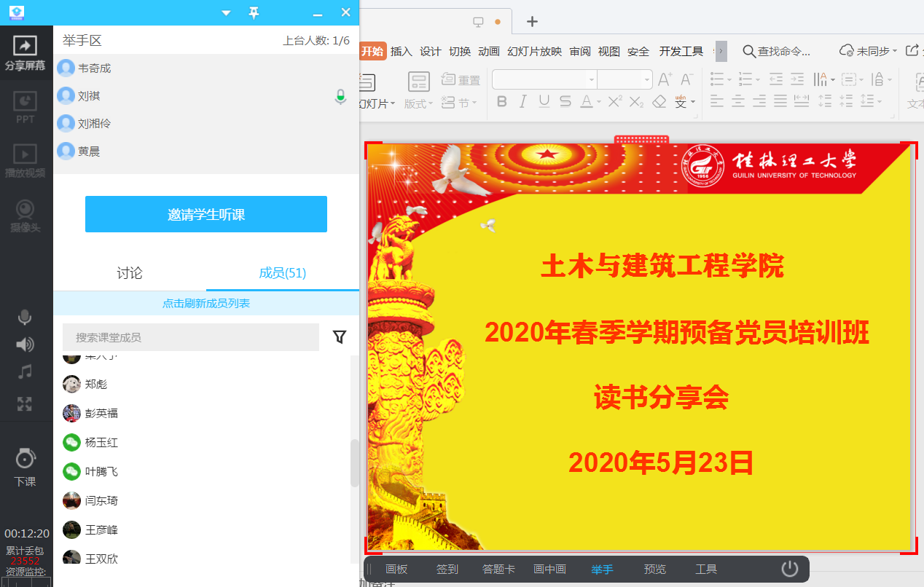This screenshot has height=587, width=924.
Task: Toggle 刘祺's green microphone
Action: 340,96
